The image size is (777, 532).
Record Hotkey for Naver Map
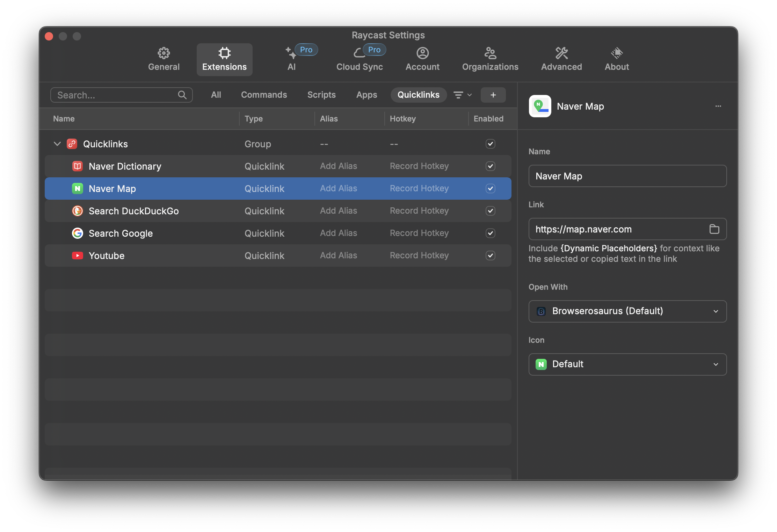[x=419, y=189]
